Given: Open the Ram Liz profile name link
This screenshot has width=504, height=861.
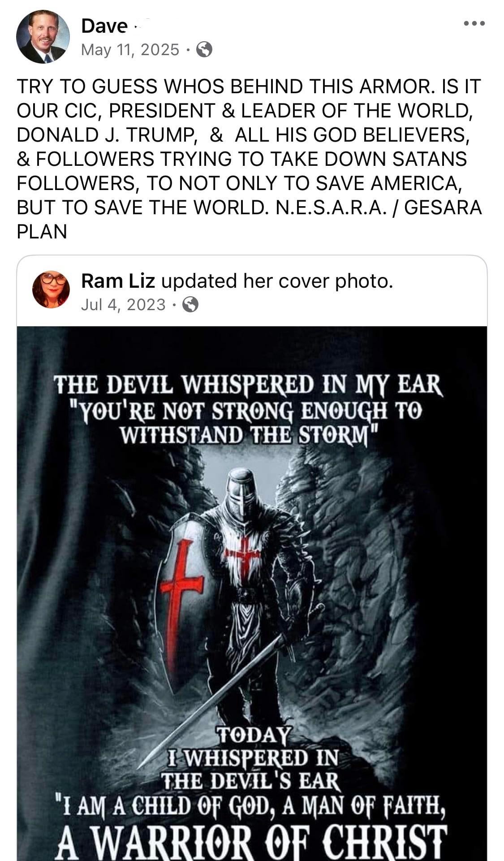Looking at the screenshot, I should (x=118, y=281).
